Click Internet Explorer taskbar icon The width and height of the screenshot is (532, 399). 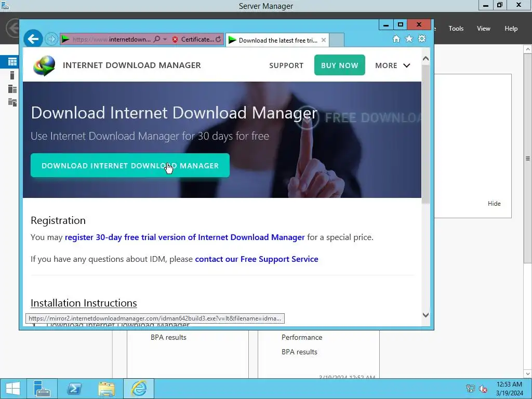[x=139, y=389]
